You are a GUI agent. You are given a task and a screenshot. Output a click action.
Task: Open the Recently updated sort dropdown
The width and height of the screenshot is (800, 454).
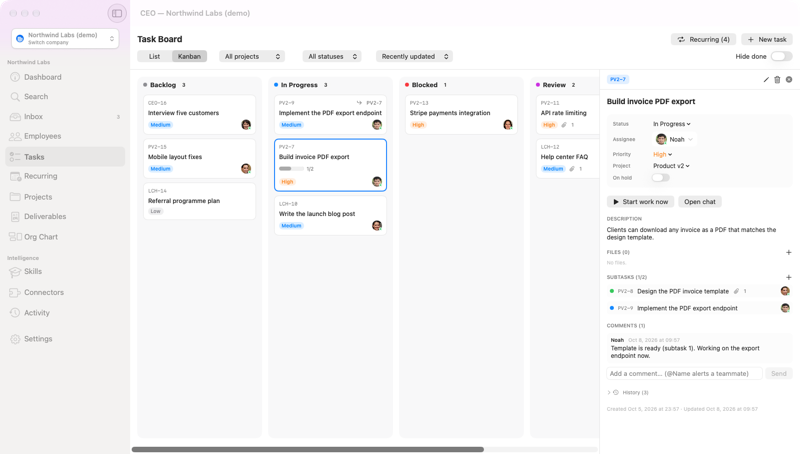[414, 57]
